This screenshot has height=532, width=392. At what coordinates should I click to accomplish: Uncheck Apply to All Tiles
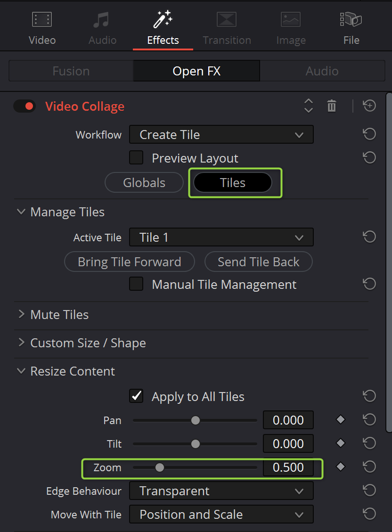[136, 396]
